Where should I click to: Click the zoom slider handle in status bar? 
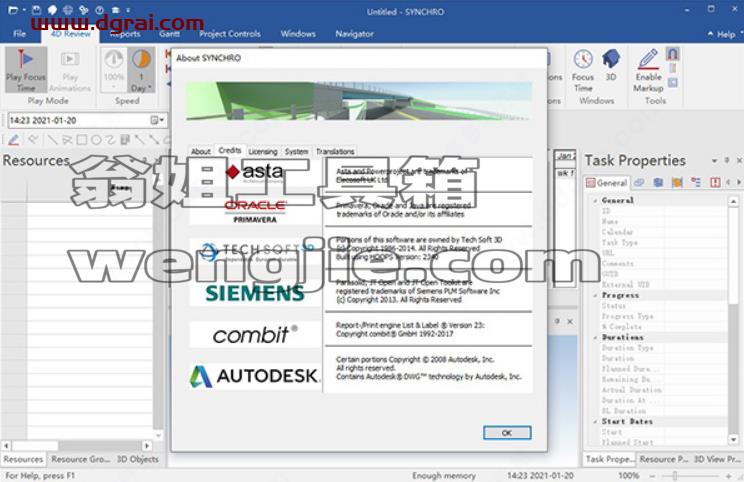[x=674, y=475]
